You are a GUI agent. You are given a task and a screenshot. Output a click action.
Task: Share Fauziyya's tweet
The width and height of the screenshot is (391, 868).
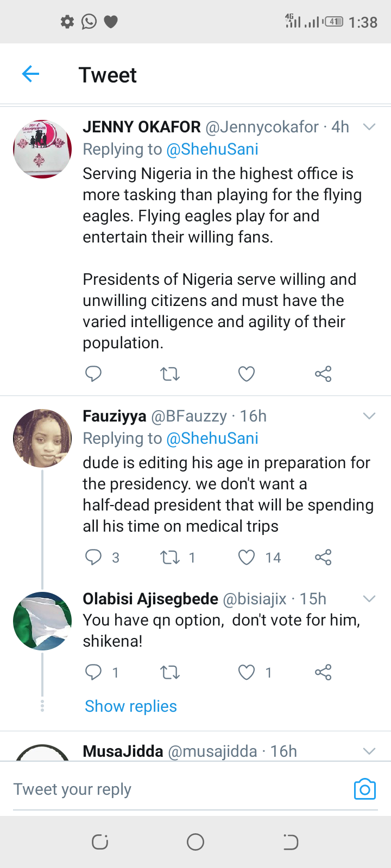tap(323, 557)
